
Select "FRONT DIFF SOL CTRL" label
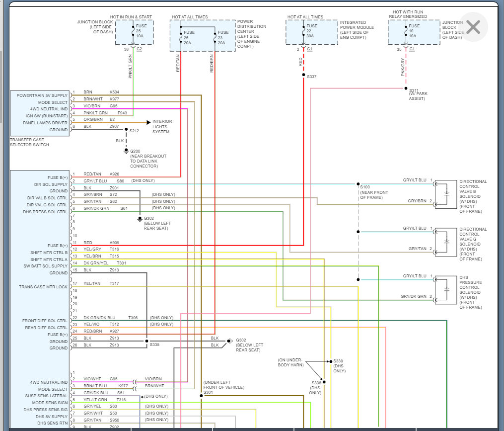45,321
